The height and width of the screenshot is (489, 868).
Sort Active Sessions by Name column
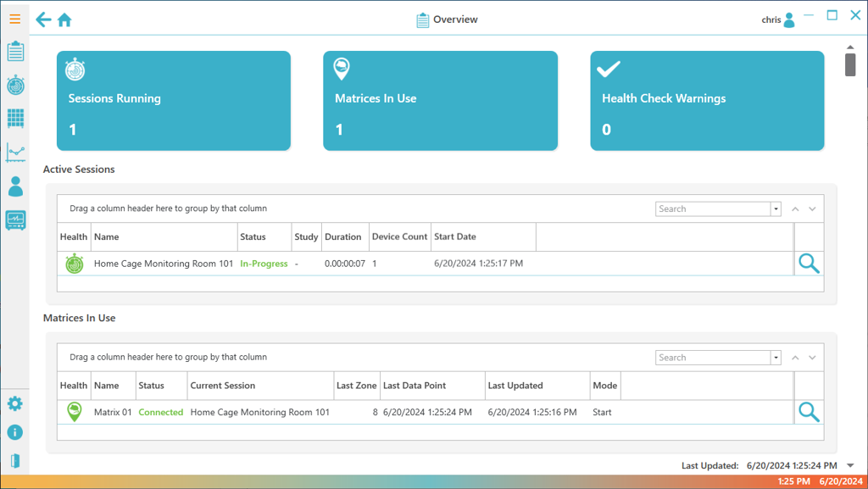tap(164, 236)
